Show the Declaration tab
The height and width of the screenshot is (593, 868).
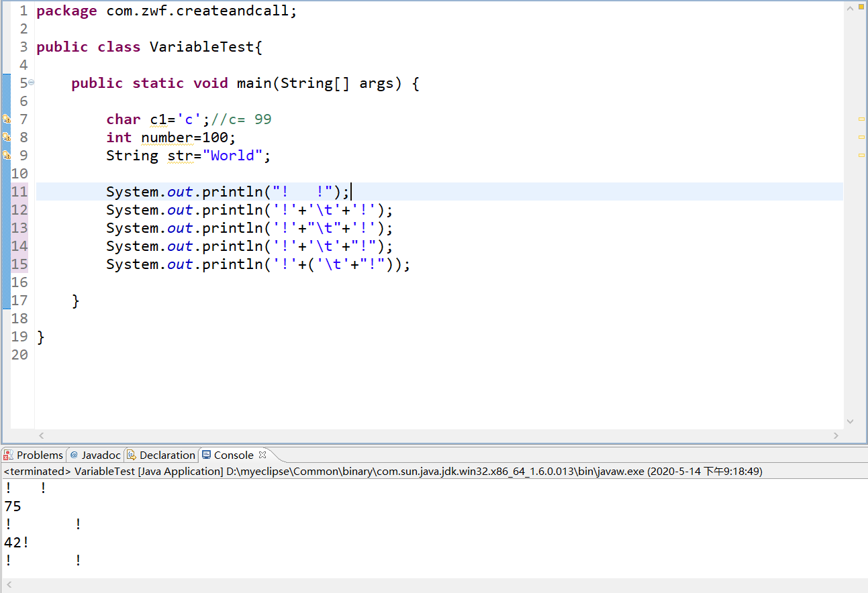(x=161, y=455)
